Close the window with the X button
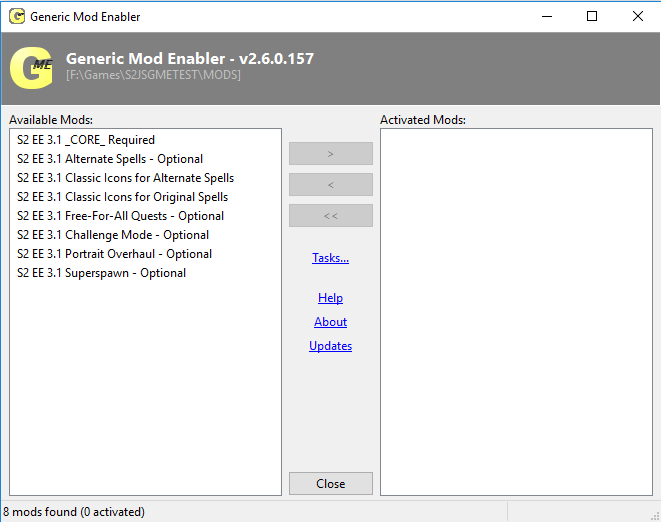This screenshot has width=661, height=522. tap(637, 16)
